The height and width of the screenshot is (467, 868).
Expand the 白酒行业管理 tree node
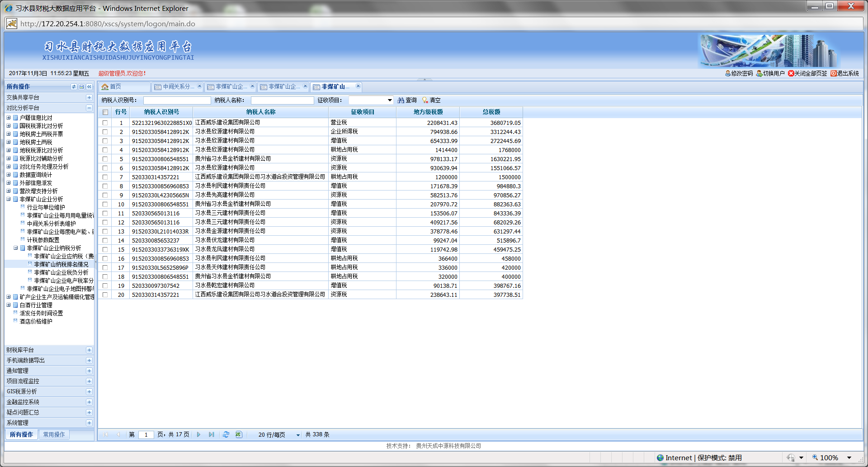click(9, 305)
